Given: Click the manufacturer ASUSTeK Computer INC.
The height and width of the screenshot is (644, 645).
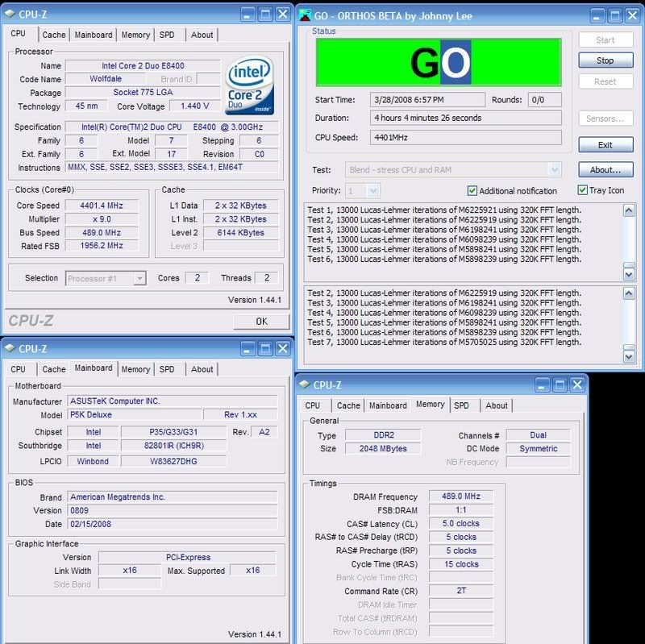Looking at the screenshot, I should pyautogui.click(x=173, y=401).
